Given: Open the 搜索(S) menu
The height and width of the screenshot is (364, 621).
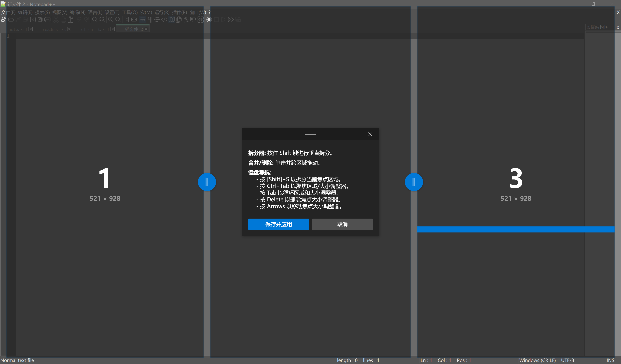Looking at the screenshot, I should click(x=42, y=12).
